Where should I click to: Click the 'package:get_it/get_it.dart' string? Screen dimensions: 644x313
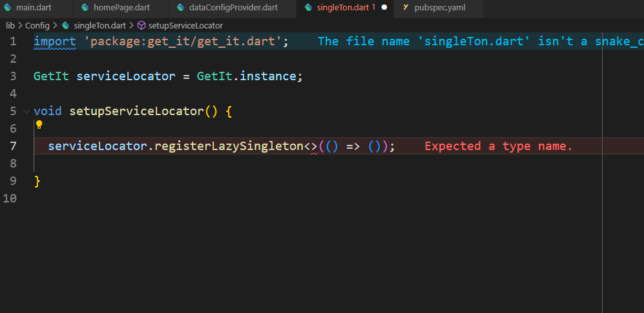point(183,41)
